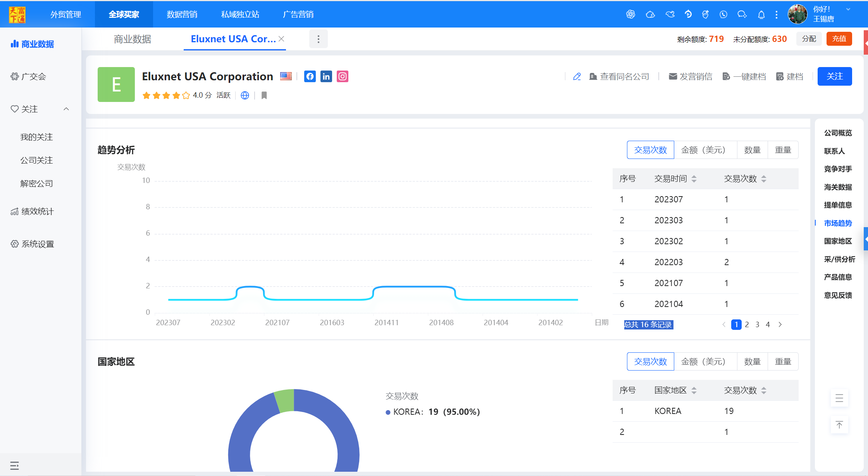
Task: Jump to 海关数据 section anchor
Action: 838,187
